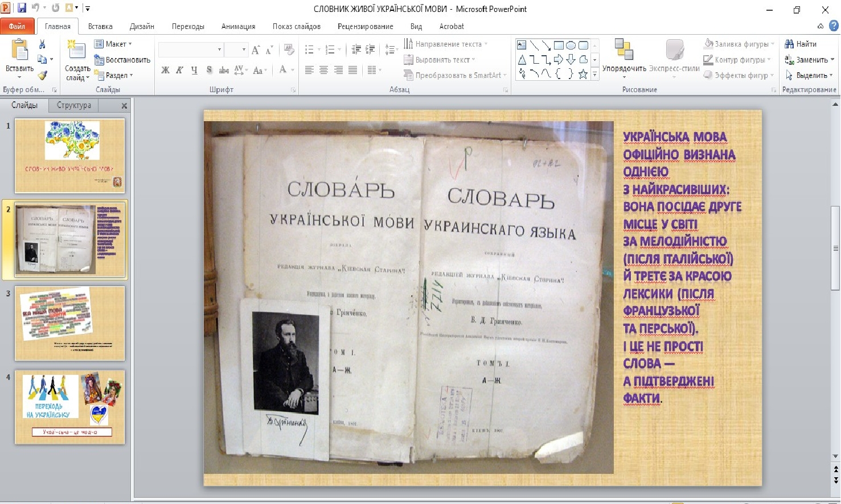841x504 pixels.
Task: Open the Анимация ribbon tab
Action: [x=238, y=26]
